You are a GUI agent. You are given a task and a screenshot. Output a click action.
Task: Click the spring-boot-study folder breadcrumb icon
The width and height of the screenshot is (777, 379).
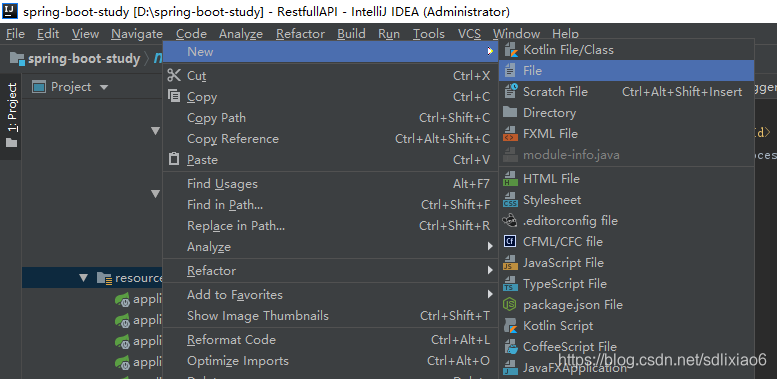17,59
